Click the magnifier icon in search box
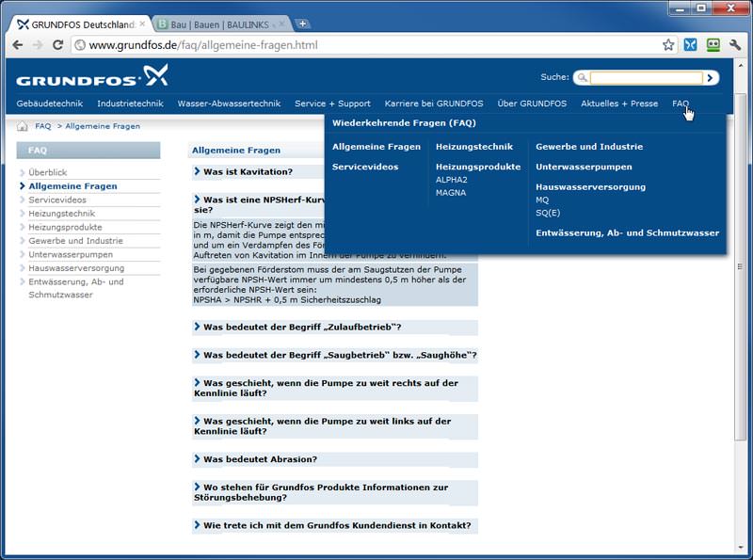Screen dimensions: 753x560 tap(582, 77)
